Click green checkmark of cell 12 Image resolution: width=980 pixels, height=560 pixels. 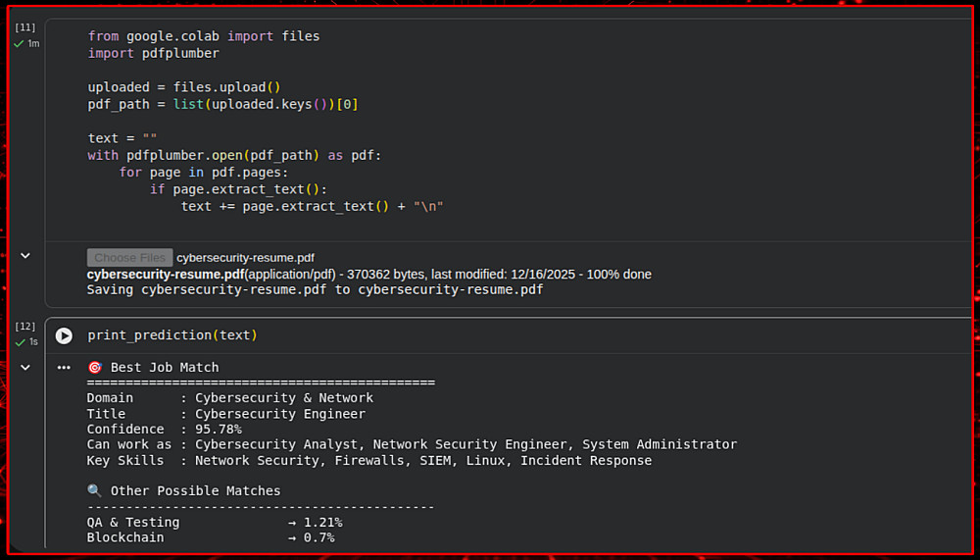[x=19, y=341]
